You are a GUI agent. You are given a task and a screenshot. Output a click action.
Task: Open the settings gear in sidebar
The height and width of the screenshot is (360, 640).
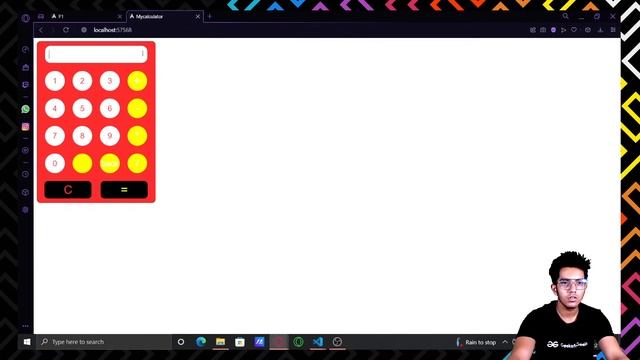(x=25, y=209)
